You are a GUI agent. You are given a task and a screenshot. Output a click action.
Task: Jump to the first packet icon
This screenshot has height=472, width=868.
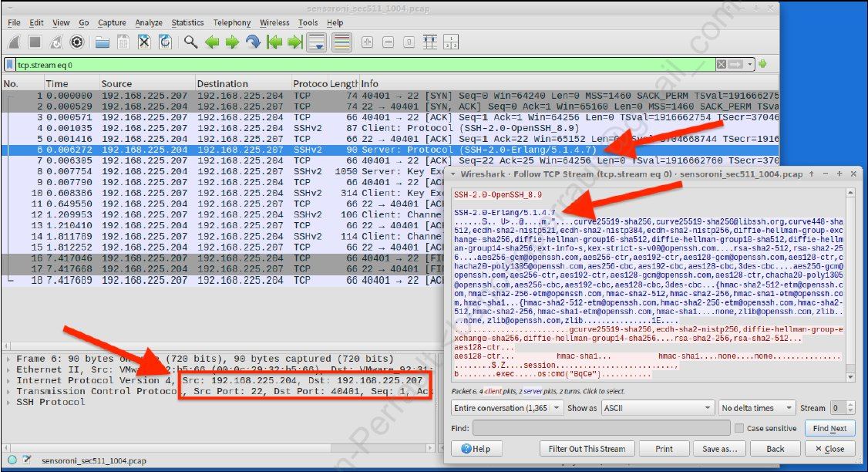tap(274, 42)
